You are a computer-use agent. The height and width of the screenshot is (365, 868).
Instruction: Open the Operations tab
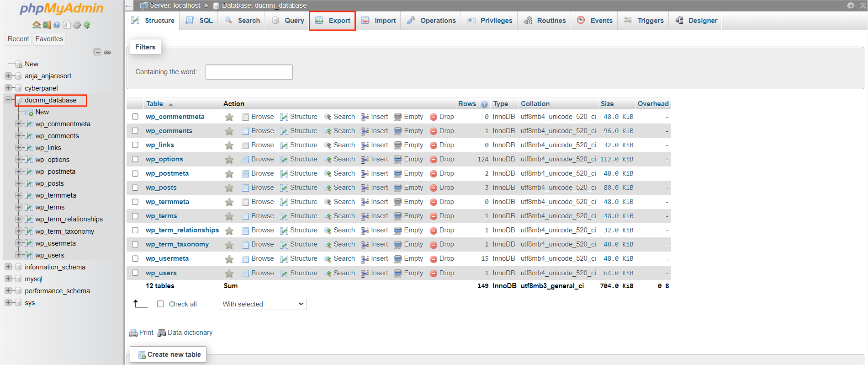[431, 21]
